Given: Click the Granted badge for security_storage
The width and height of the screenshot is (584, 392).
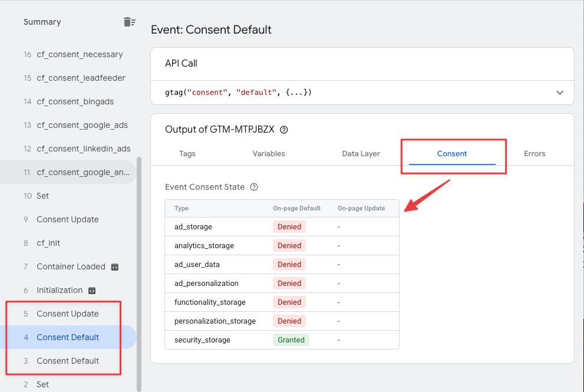Looking at the screenshot, I should click(291, 340).
